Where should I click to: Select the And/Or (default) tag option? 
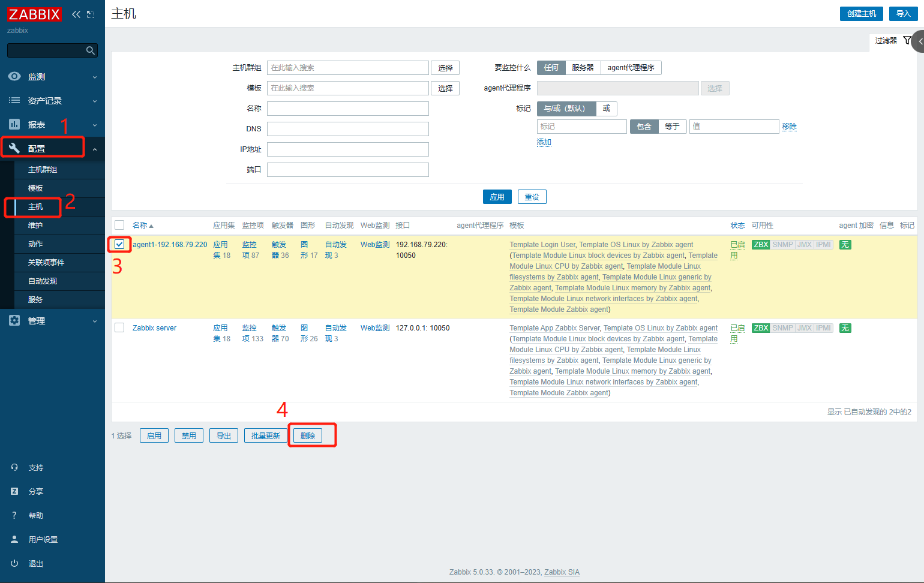(566, 109)
